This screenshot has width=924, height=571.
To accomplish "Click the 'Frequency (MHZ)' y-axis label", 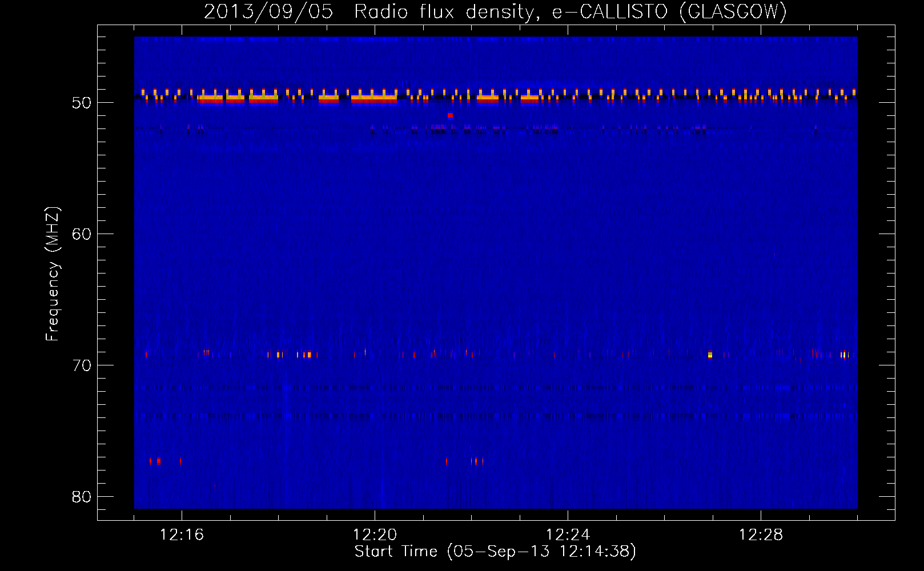I will pyautogui.click(x=53, y=274).
